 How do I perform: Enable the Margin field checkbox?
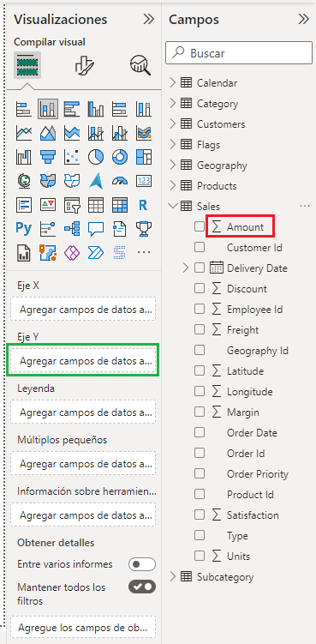coord(200,412)
